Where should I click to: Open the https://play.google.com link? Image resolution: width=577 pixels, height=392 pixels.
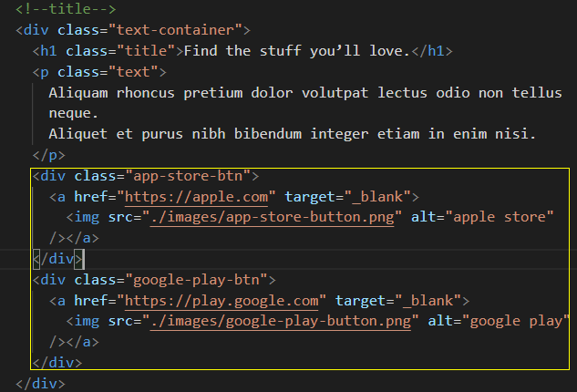222,301
